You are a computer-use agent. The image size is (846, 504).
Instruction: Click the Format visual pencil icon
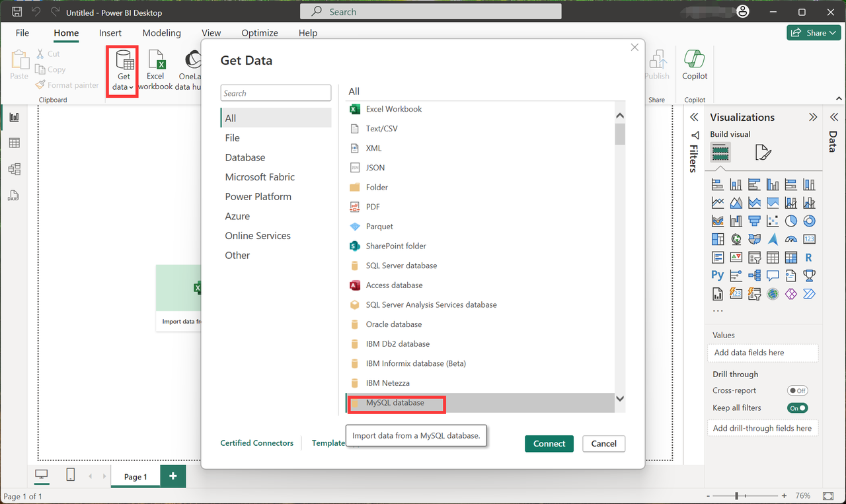(763, 153)
